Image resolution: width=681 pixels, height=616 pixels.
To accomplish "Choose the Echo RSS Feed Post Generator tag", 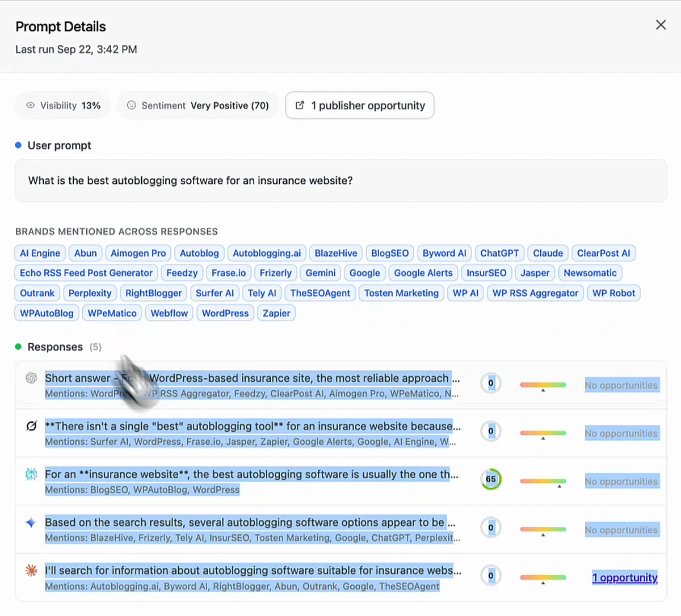I will coord(86,273).
